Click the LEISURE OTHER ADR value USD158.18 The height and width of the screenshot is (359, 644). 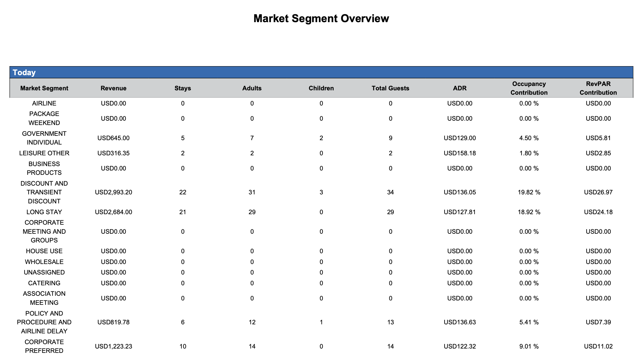pos(460,153)
